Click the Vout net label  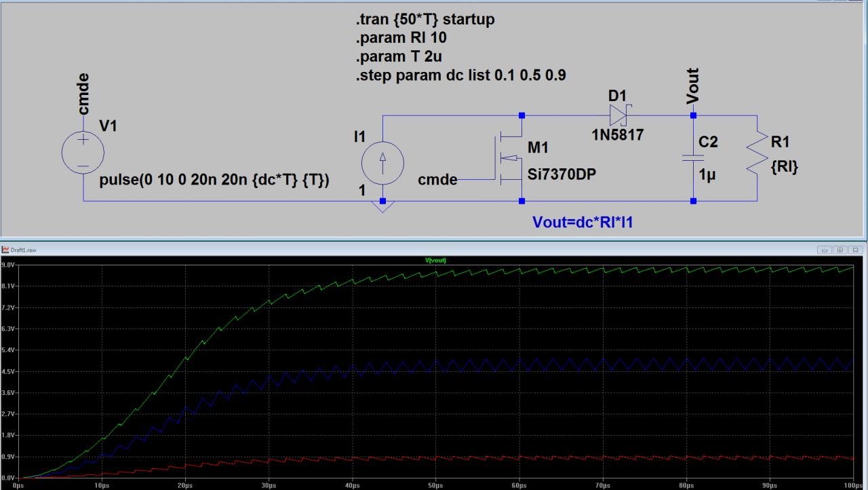tap(692, 86)
